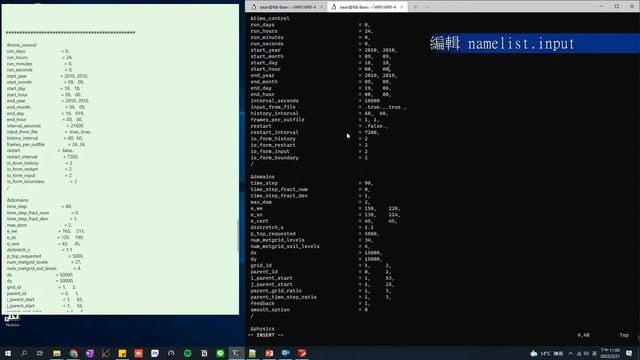640x360 pixels.
Task: Click '&domains' header in terminal
Action: coord(262,177)
